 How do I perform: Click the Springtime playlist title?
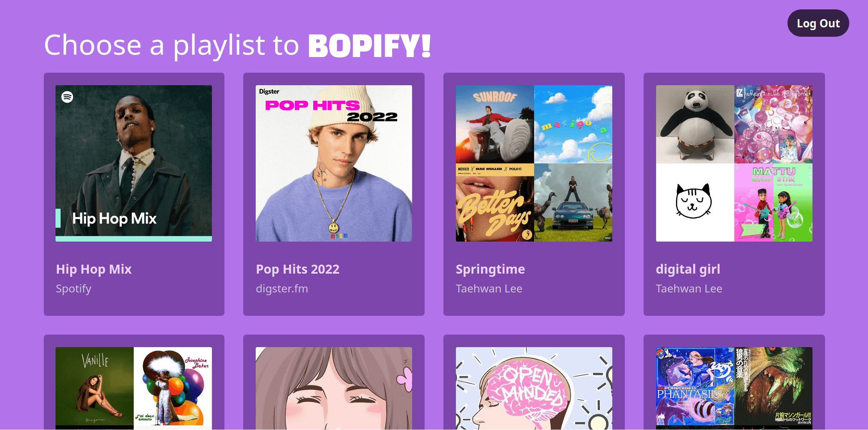point(490,269)
